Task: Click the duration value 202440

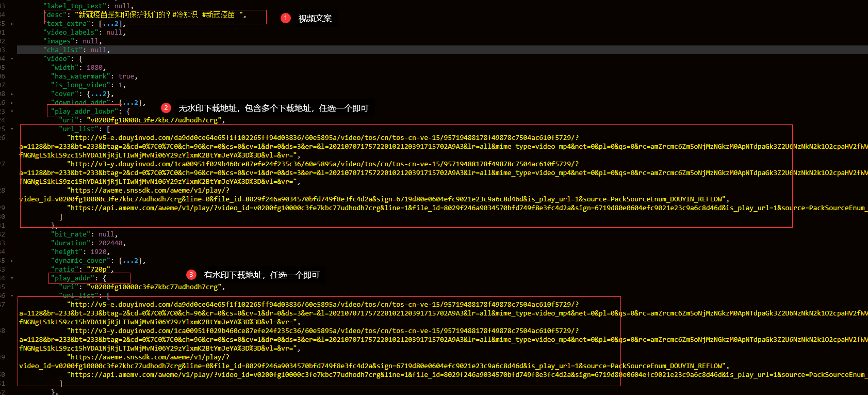Action: click(110, 243)
